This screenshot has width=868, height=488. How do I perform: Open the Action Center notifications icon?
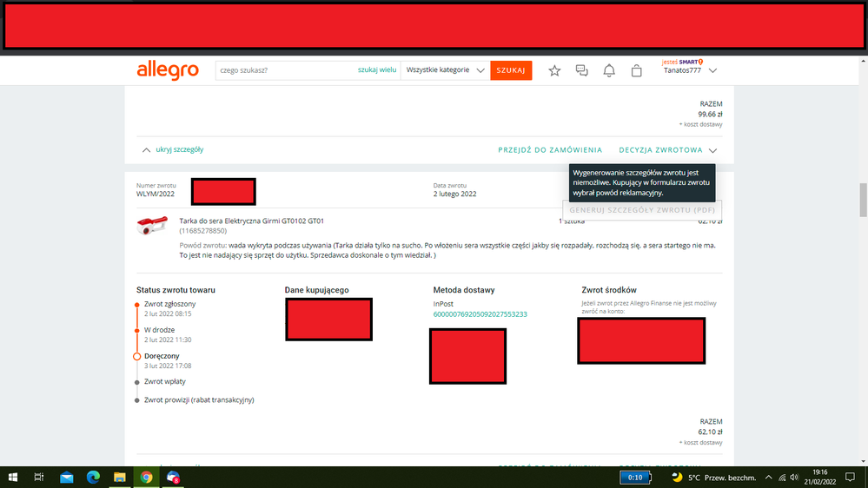pos(851,477)
